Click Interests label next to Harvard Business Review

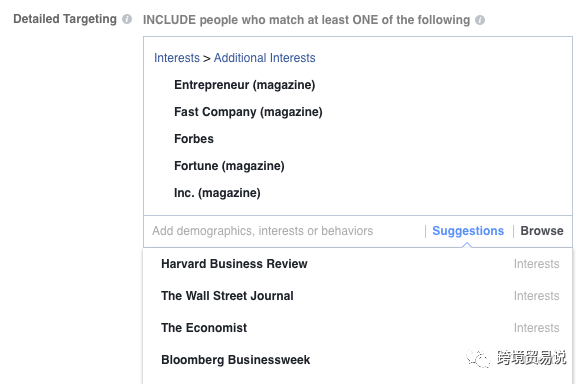click(x=536, y=264)
